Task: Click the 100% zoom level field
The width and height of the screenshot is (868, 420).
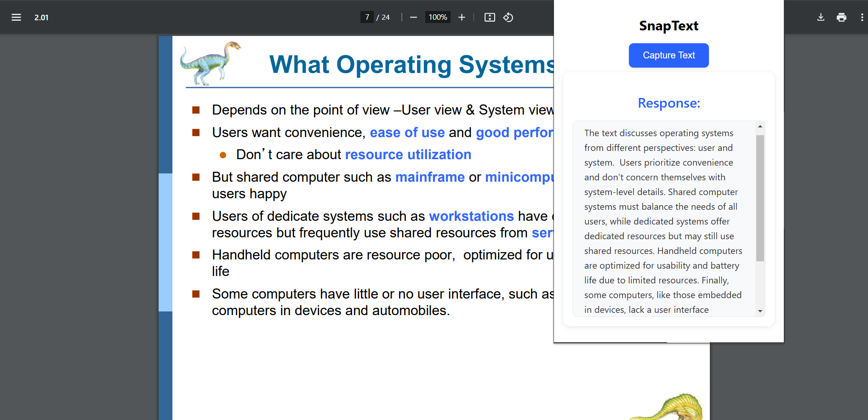Action: click(438, 17)
